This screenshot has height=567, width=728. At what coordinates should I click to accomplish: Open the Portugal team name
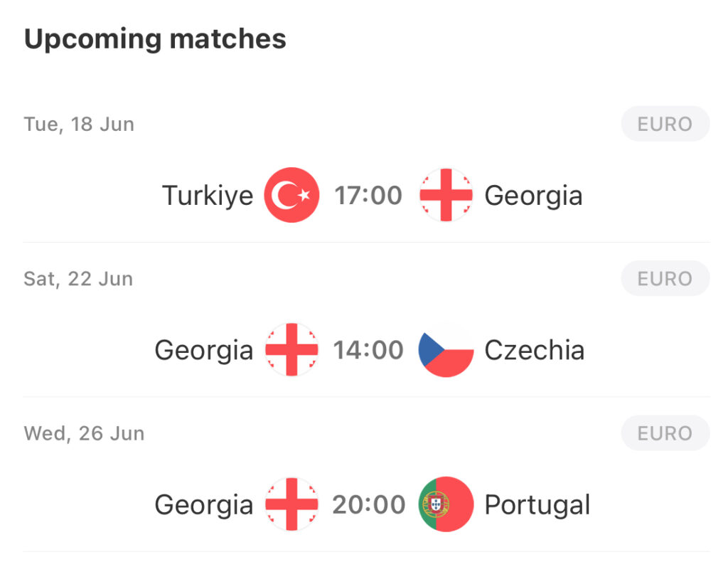[x=537, y=505]
